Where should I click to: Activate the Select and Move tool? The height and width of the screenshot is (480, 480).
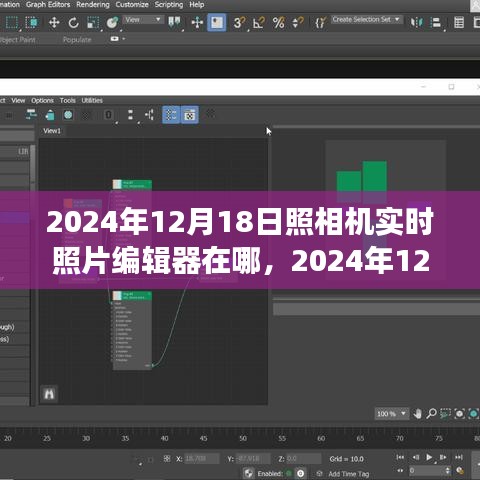tap(54, 23)
